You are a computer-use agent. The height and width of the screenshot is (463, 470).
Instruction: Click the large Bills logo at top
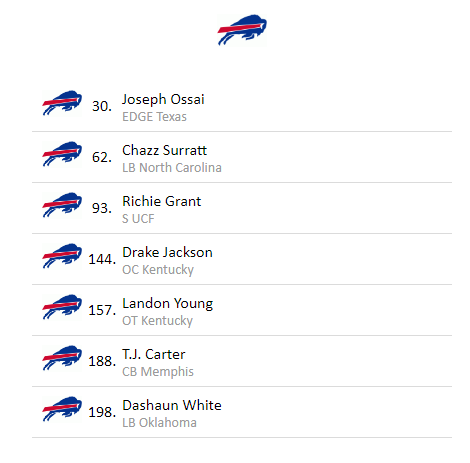pos(242,30)
